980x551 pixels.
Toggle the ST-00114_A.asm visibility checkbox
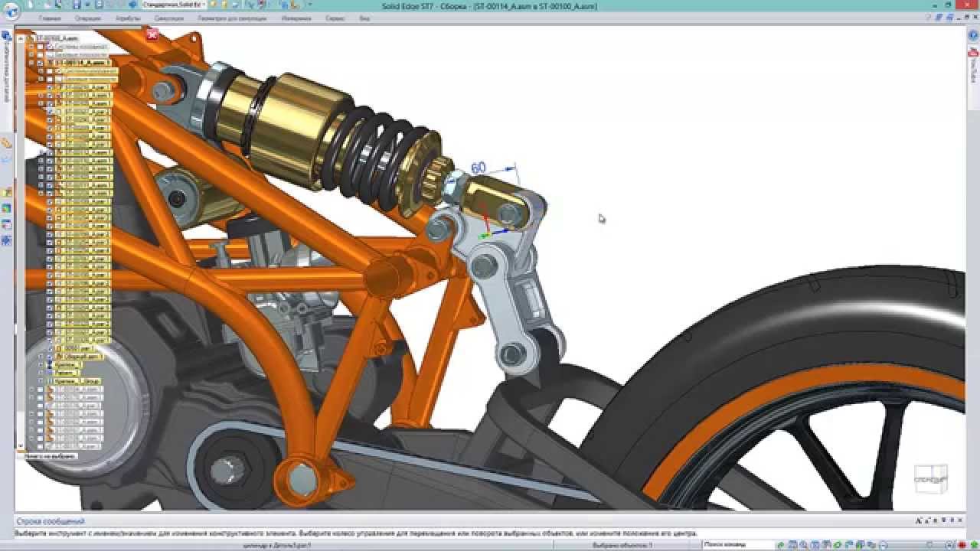point(40,64)
